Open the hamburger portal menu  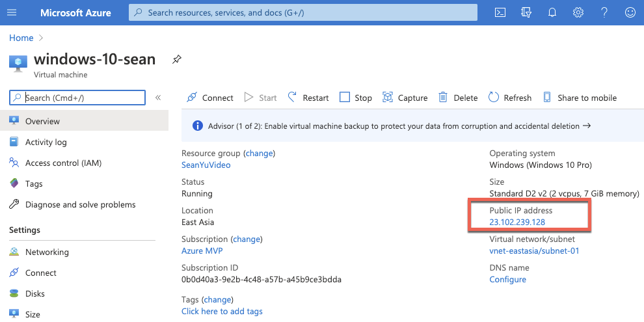click(x=12, y=12)
